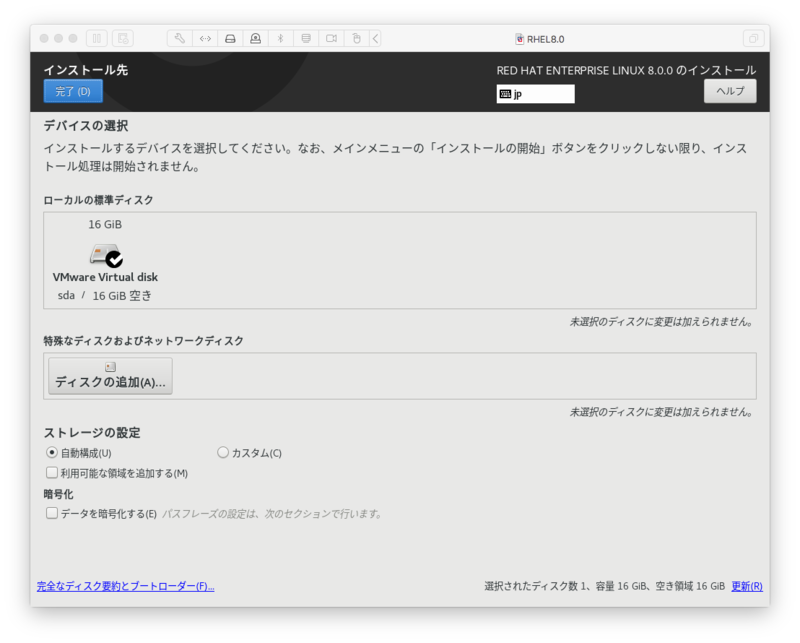Click the ローカルの標準ディスク heading
The height and width of the screenshot is (643, 800).
tap(98, 200)
